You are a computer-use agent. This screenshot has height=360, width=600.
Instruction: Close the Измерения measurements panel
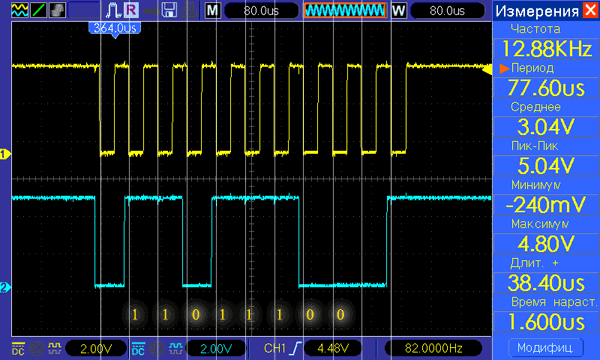[590, 10]
